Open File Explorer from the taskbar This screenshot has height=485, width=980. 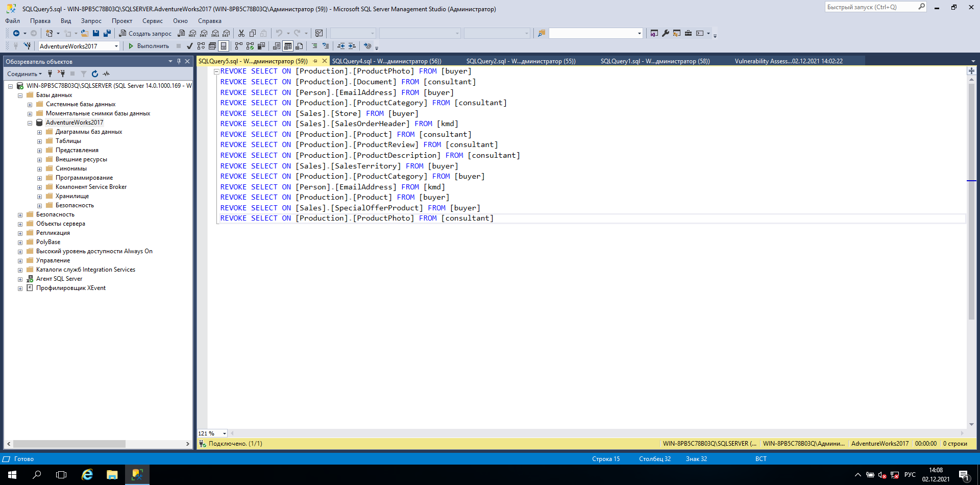coord(112,475)
